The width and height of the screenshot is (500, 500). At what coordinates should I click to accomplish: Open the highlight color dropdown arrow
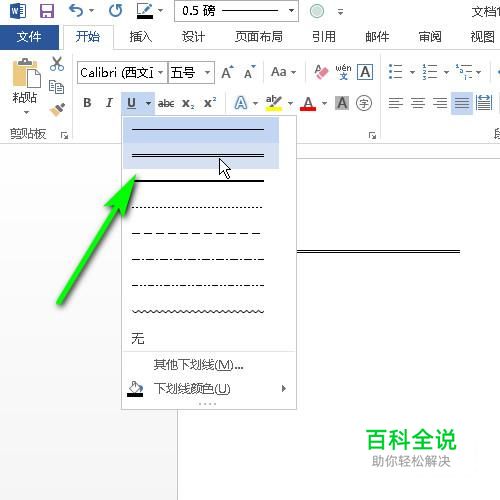[290, 103]
